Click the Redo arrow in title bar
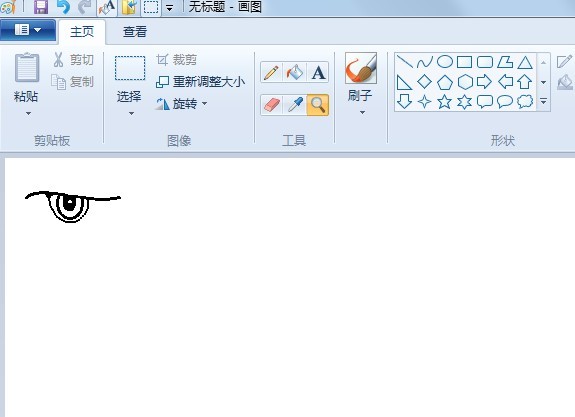Viewport: 575px width, 417px height. click(85, 7)
